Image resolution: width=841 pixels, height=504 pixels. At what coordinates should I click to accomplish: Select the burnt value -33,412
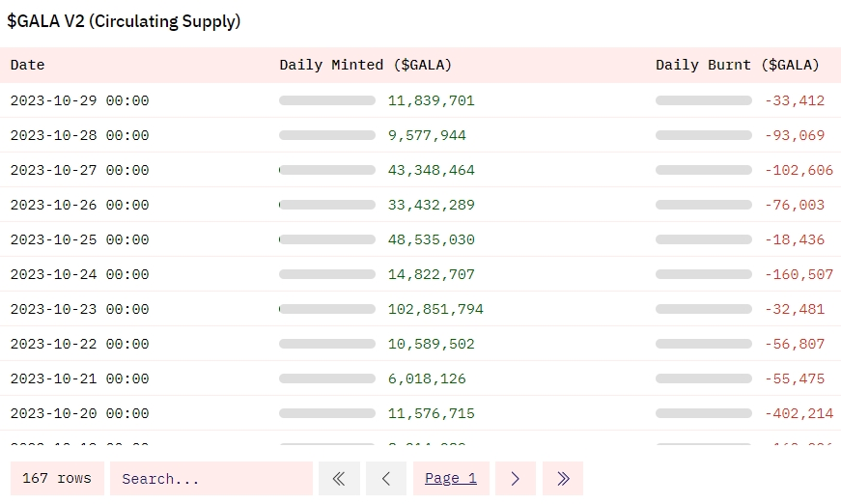click(x=795, y=100)
